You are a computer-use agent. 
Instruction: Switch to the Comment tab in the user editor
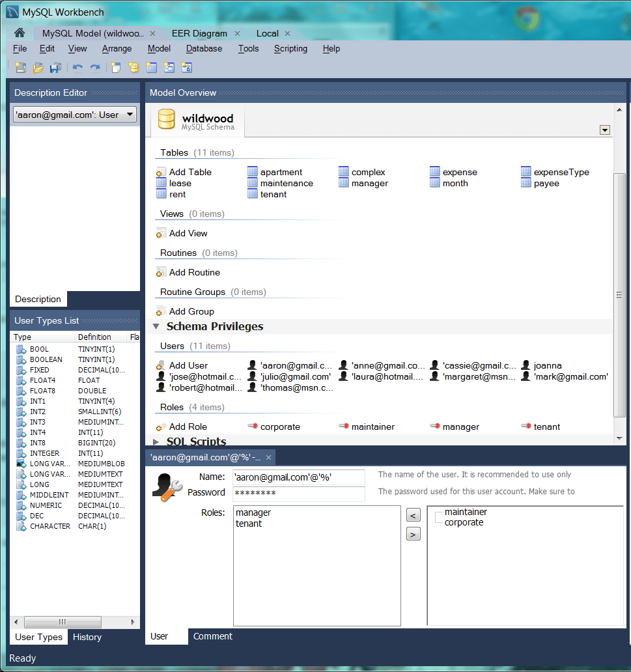coord(212,636)
